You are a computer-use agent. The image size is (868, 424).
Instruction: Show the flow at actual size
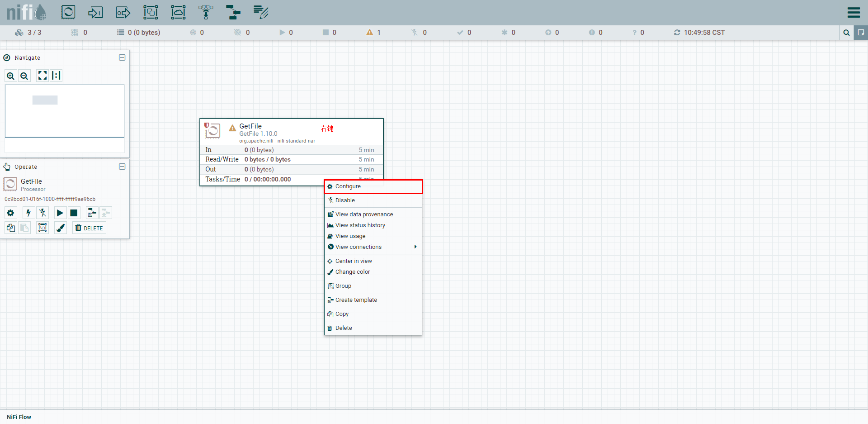click(x=56, y=76)
